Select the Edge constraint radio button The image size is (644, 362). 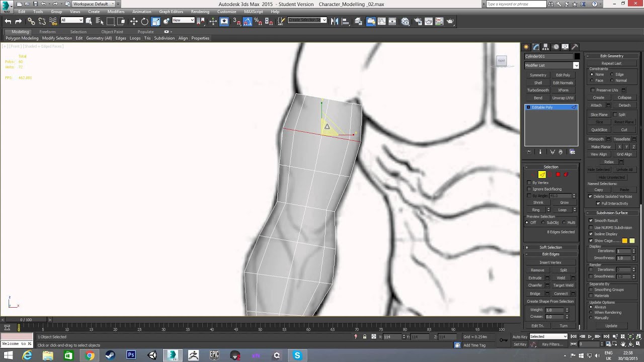612,74
